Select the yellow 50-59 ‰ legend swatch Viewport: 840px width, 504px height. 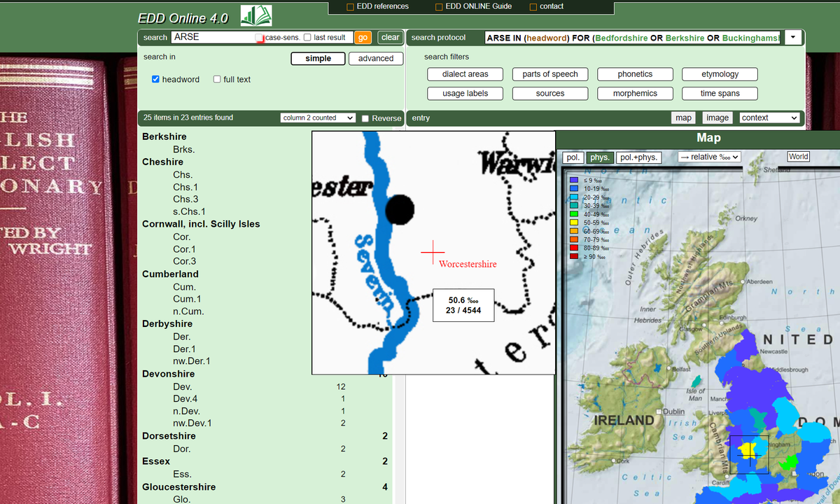pos(574,223)
